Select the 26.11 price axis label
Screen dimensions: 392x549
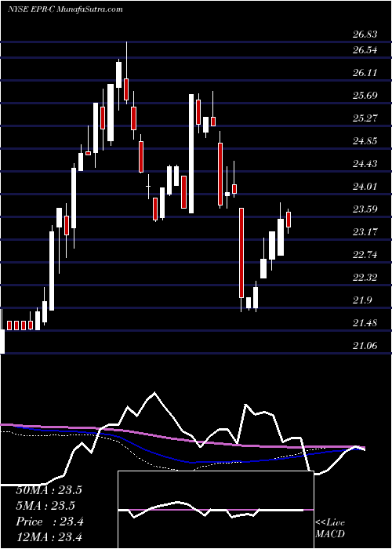pyautogui.click(x=365, y=73)
